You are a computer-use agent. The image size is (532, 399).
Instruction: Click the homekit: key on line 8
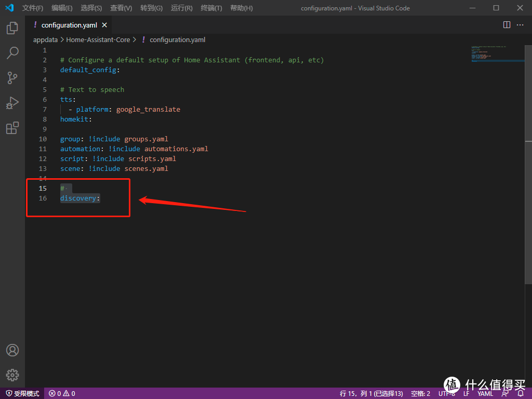pos(76,119)
